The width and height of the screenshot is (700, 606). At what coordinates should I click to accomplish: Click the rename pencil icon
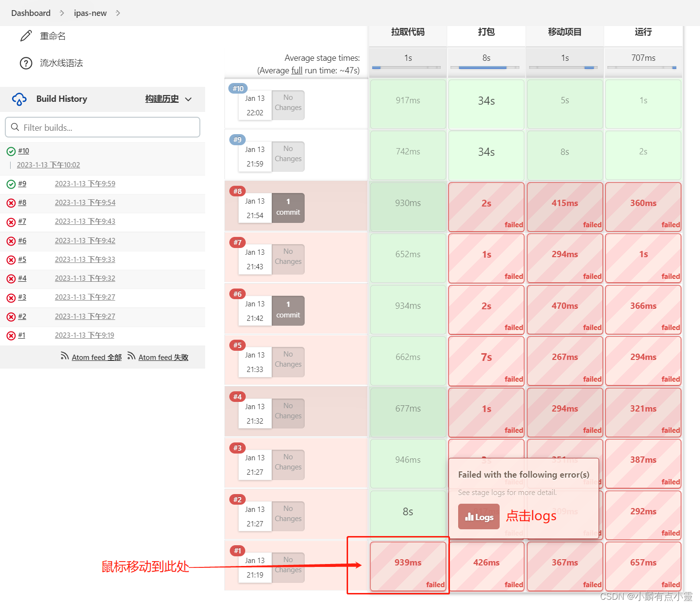click(26, 36)
